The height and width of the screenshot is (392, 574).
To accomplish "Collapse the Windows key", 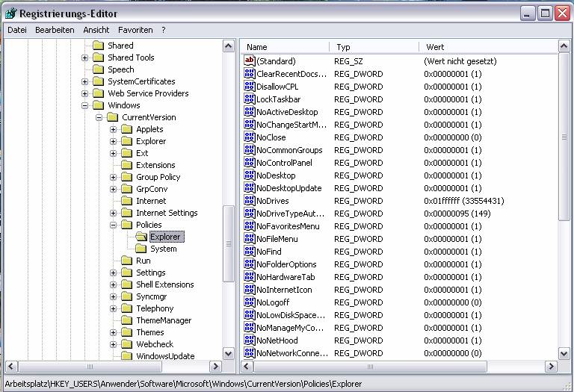I will pyautogui.click(x=85, y=106).
